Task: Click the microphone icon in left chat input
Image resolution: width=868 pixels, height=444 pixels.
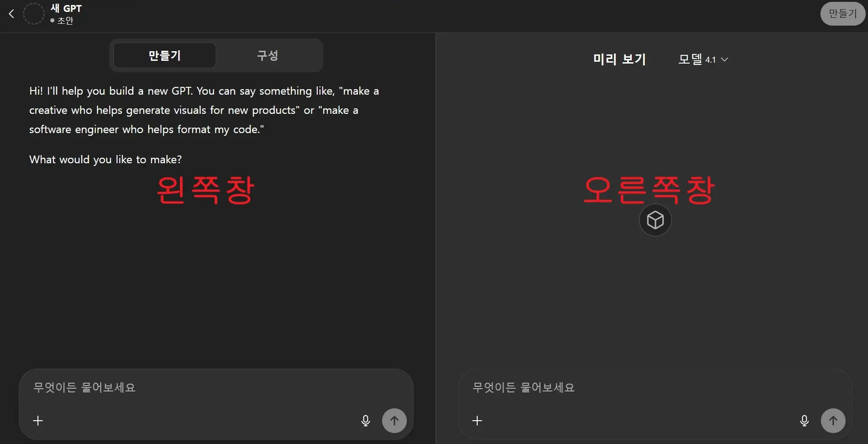Action: (365, 421)
